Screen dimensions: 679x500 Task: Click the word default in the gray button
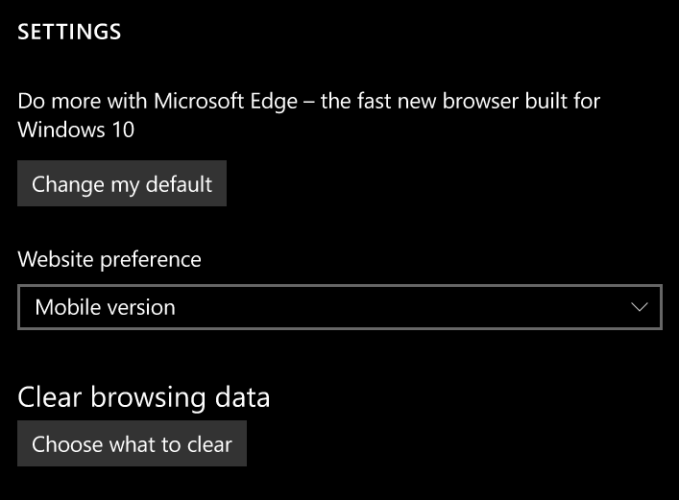click(x=179, y=184)
